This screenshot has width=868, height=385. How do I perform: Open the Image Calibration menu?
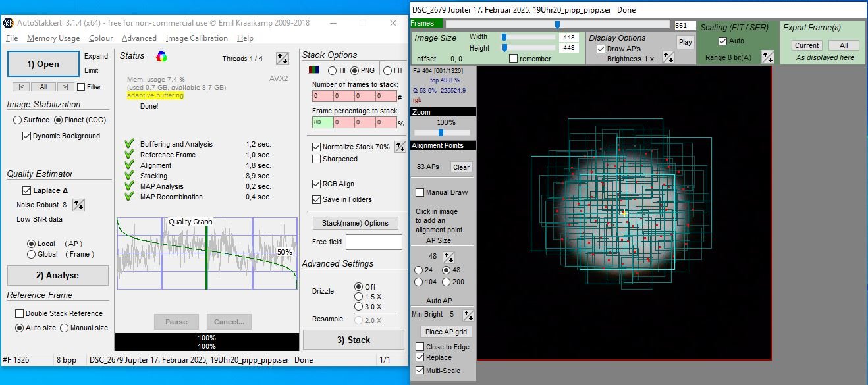coord(197,38)
